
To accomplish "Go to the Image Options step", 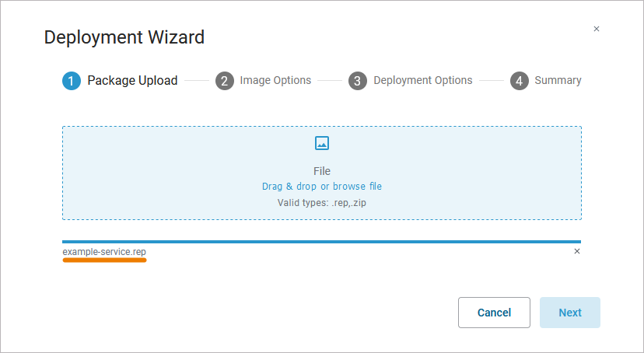I will pyautogui.click(x=275, y=80).
